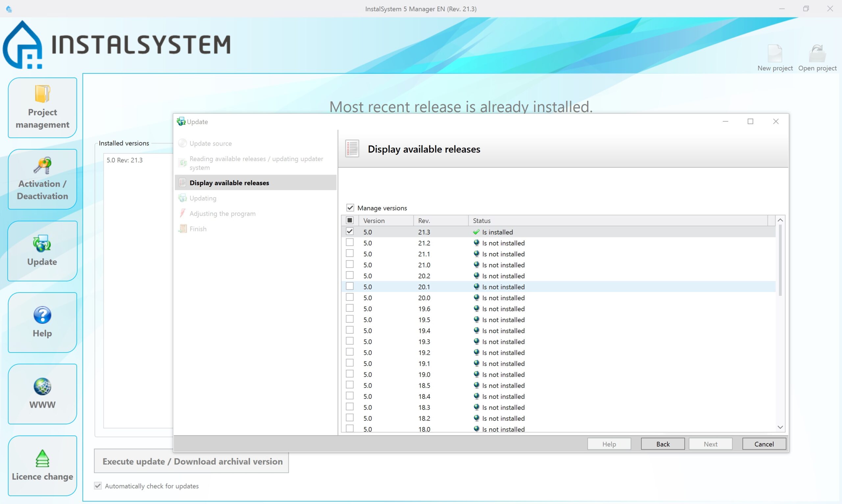Check the 21.0 release checkbox
The width and height of the screenshot is (842, 504).
(x=350, y=264)
